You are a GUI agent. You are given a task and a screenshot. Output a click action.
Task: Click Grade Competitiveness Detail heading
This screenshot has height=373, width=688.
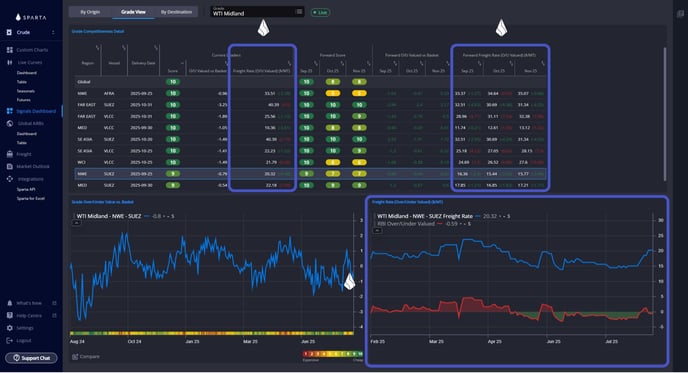click(98, 32)
